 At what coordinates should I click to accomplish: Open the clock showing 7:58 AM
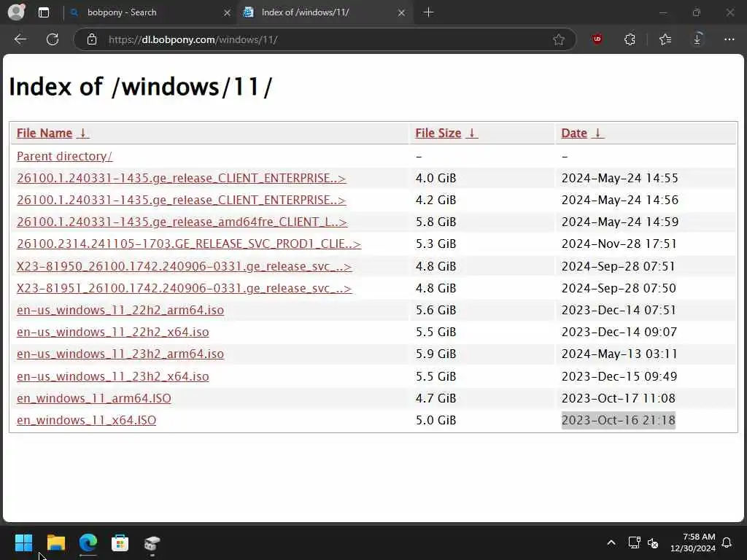coord(693,542)
